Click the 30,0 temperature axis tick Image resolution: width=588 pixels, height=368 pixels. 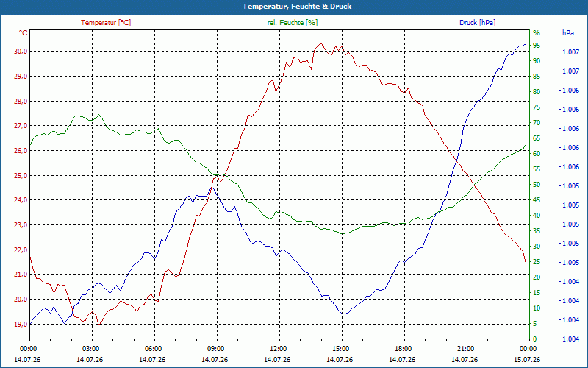pyautogui.click(x=21, y=52)
